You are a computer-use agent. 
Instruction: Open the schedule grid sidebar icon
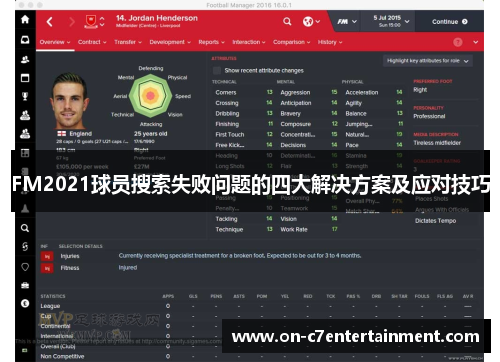click(25, 153)
